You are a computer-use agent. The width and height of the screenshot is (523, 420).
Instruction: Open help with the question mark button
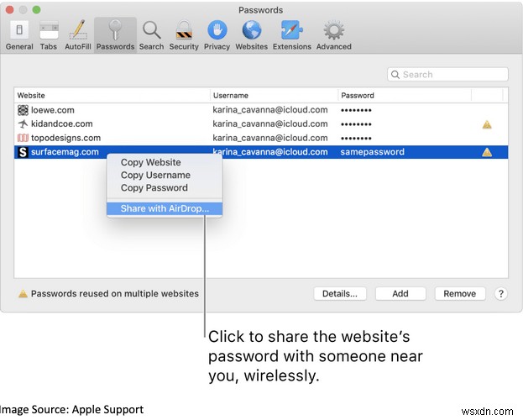point(500,294)
